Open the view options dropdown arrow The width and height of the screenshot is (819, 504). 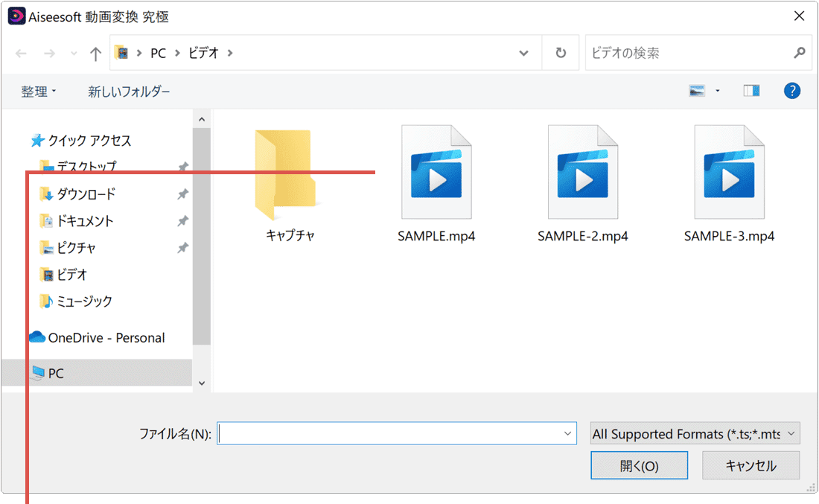coord(718,91)
